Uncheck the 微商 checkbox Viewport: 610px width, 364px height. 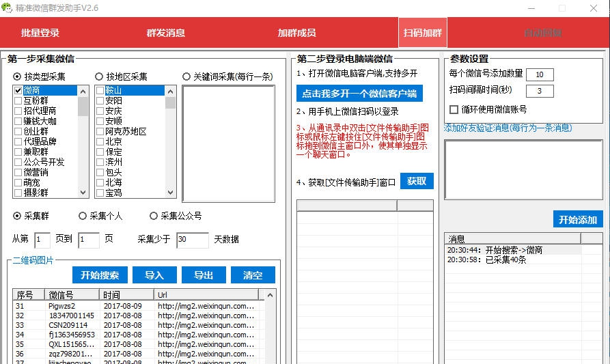point(18,90)
